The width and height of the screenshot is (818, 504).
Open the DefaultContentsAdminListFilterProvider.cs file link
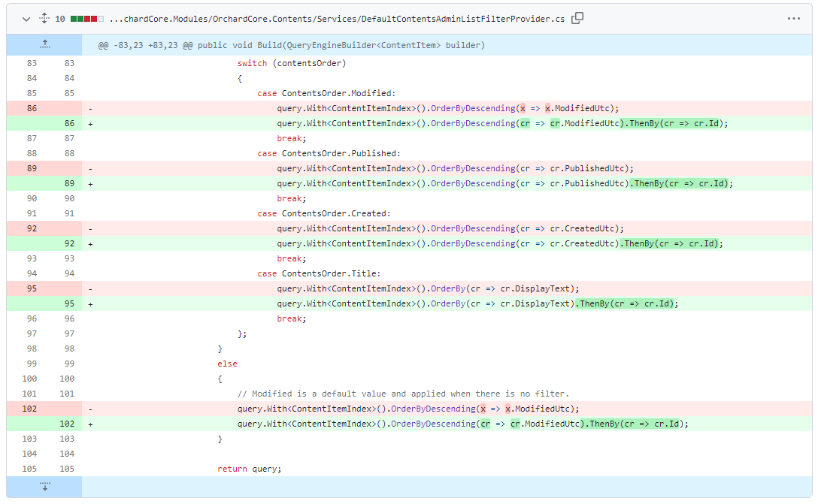[337, 19]
